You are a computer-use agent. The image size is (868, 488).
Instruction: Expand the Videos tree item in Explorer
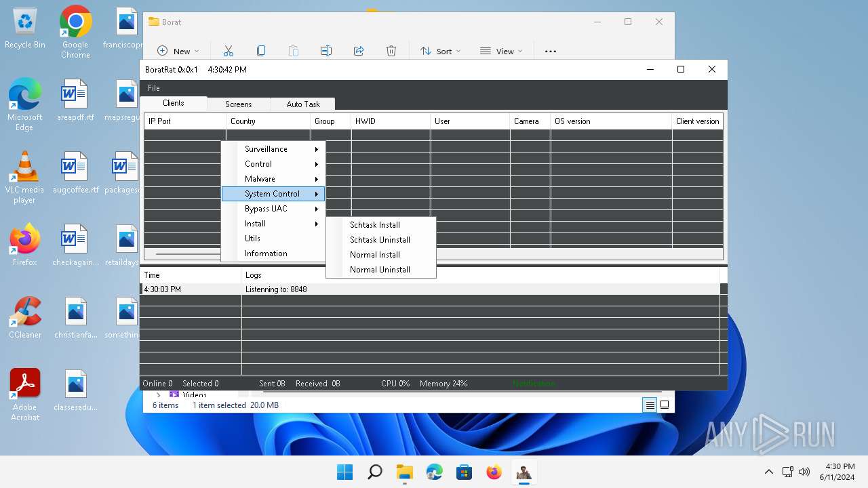pos(159,394)
